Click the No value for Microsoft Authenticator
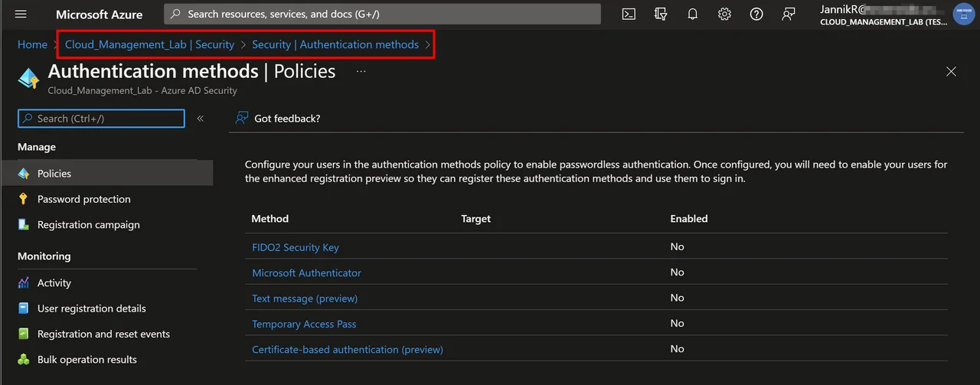Screen dimensions: 980x385 [x=677, y=272]
